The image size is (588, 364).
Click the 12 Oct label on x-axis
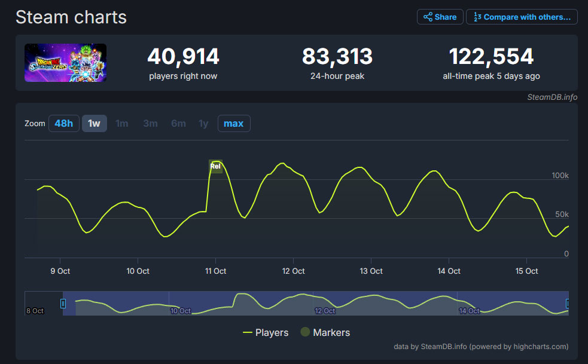click(x=293, y=271)
